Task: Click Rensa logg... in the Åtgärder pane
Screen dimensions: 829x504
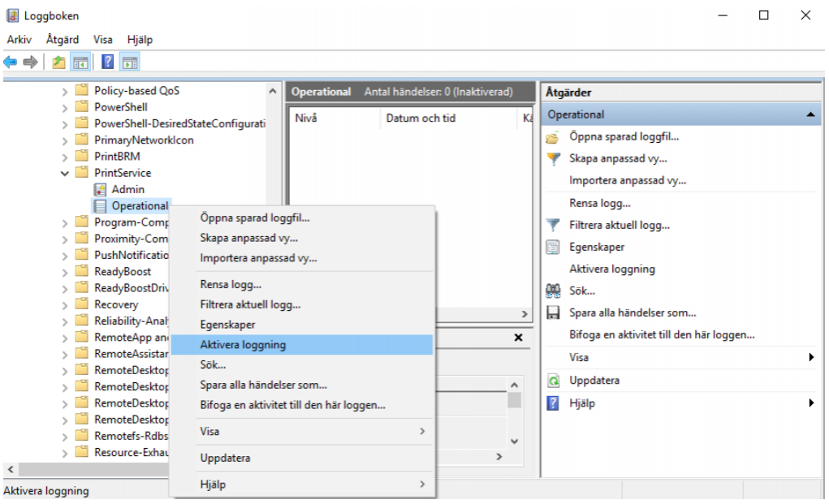Action: (x=599, y=203)
